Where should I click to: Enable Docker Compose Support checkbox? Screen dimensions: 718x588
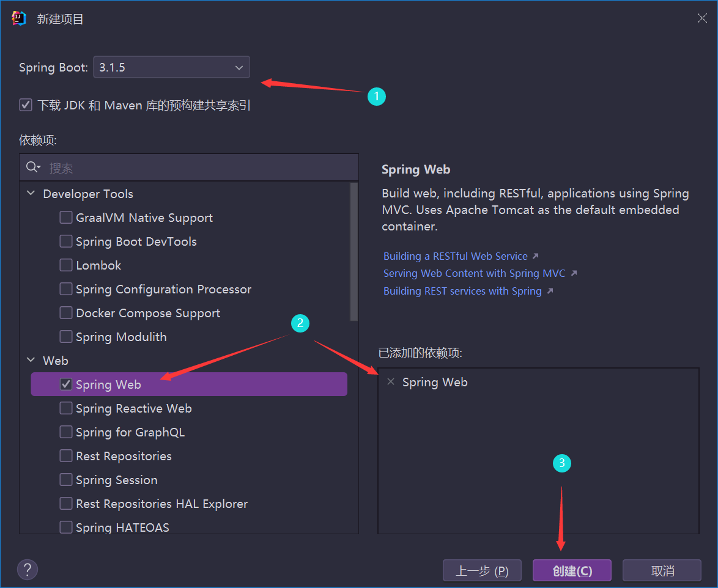pyautogui.click(x=66, y=312)
